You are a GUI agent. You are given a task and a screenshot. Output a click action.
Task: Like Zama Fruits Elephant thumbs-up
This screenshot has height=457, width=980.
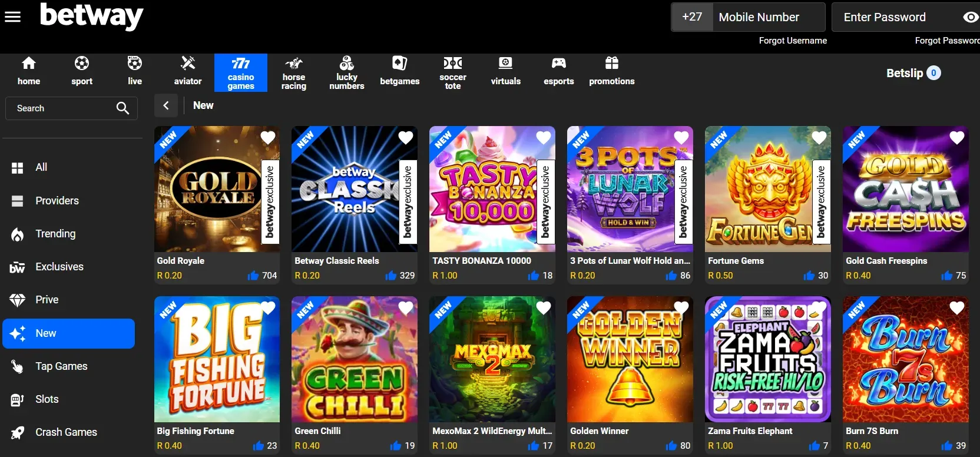point(815,445)
